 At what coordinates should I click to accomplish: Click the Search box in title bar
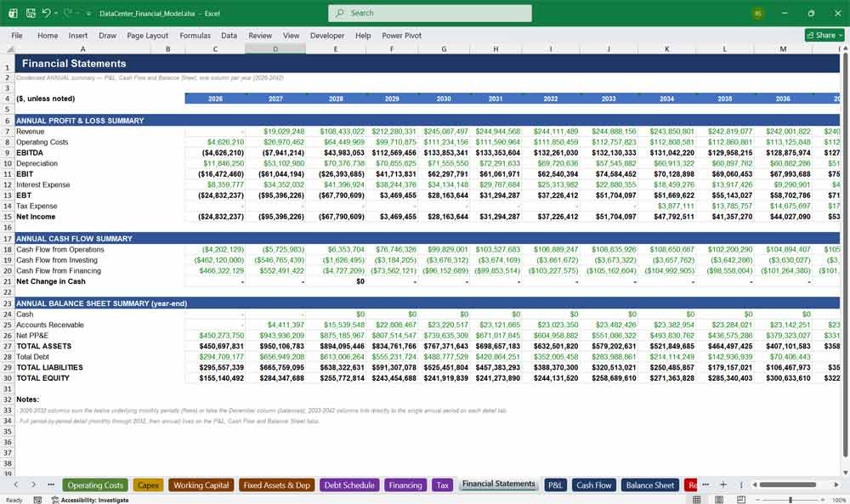(x=430, y=13)
